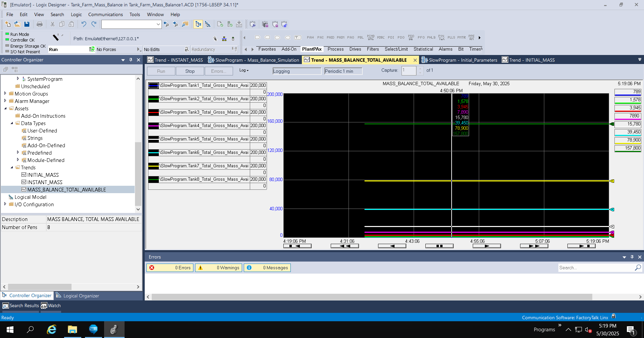The width and height of the screenshot is (644, 338).
Task: Click Tank3 red pen color swatch
Action: pyautogui.click(x=153, y=112)
